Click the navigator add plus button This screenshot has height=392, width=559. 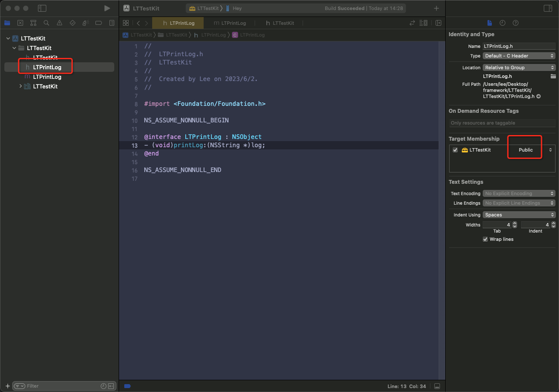click(x=7, y=386)
